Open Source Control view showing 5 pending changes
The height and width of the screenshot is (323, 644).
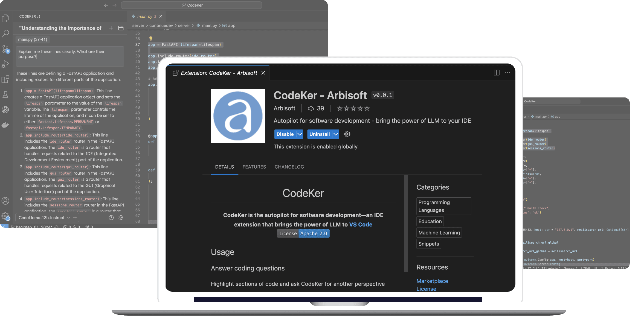(6, 49)
